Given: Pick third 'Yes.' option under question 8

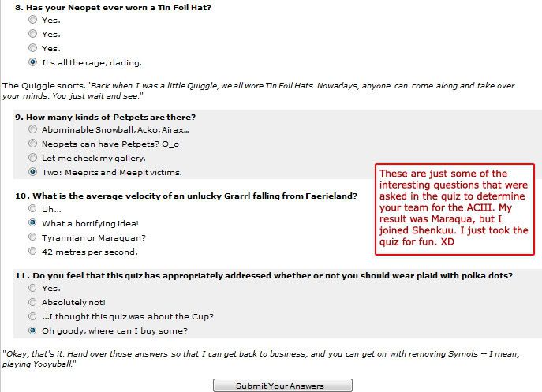Looking at the screenshot, I should pyautogui.click(x=32, y=47).
